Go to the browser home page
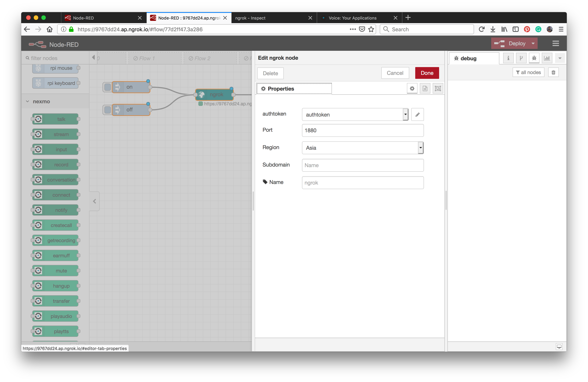Viewport: 588px width, 382px height. tap(50, 29)
